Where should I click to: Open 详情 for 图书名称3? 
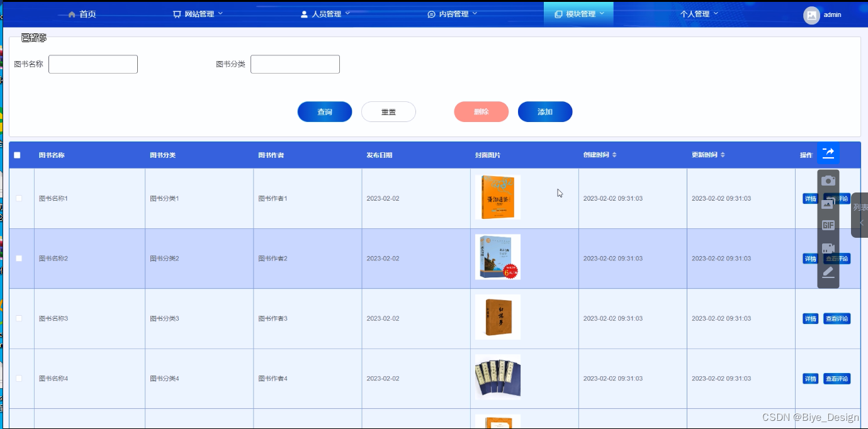810,319
